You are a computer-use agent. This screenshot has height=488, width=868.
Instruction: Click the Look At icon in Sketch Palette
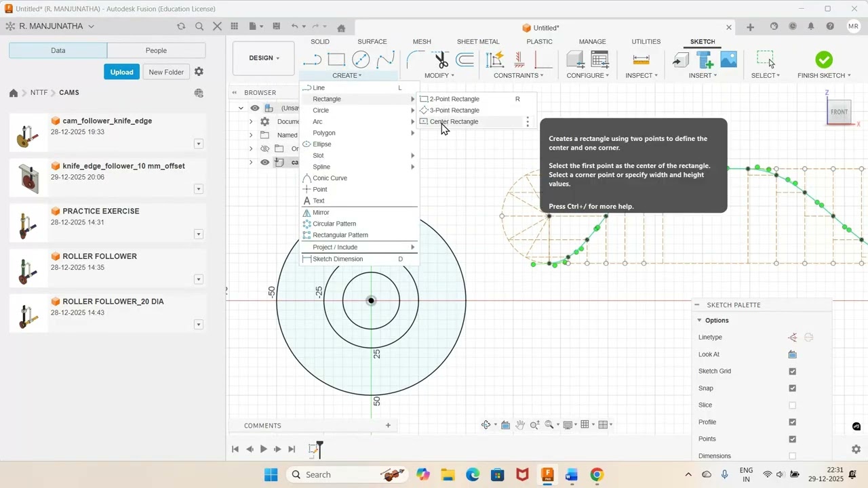[792, 354]
